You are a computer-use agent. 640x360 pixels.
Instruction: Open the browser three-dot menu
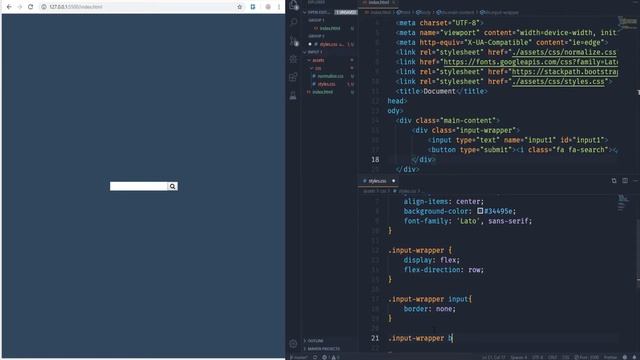(x=279, y=7)
